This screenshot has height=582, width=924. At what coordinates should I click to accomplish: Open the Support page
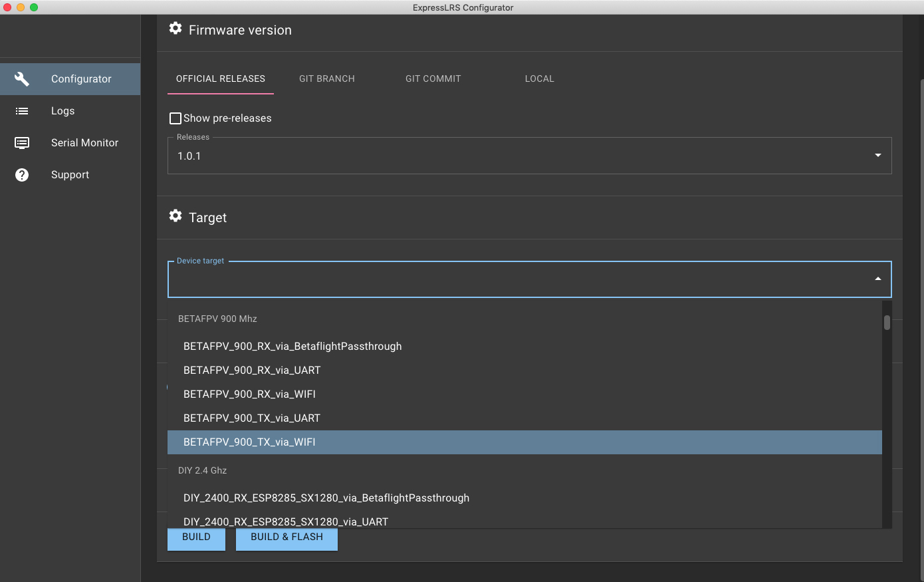70,175
